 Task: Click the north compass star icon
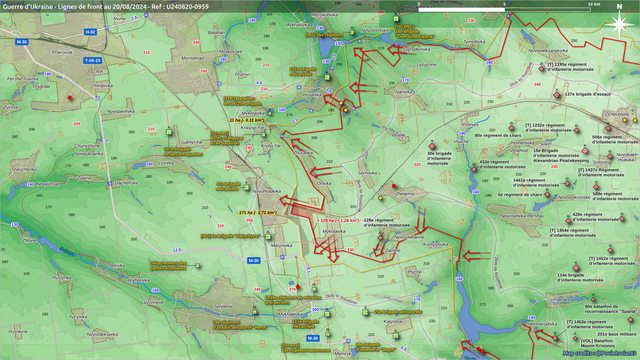[619, 24]
